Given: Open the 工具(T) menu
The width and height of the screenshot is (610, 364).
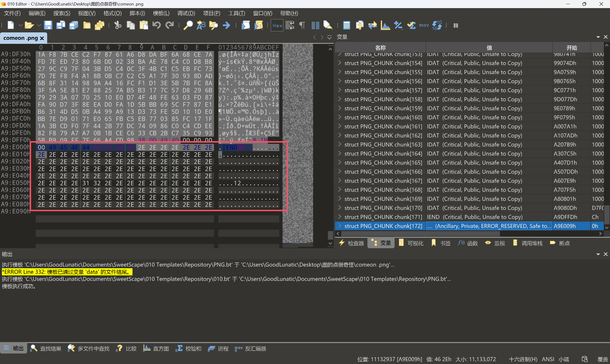Looking at the screenshot, I should (237, 13).
